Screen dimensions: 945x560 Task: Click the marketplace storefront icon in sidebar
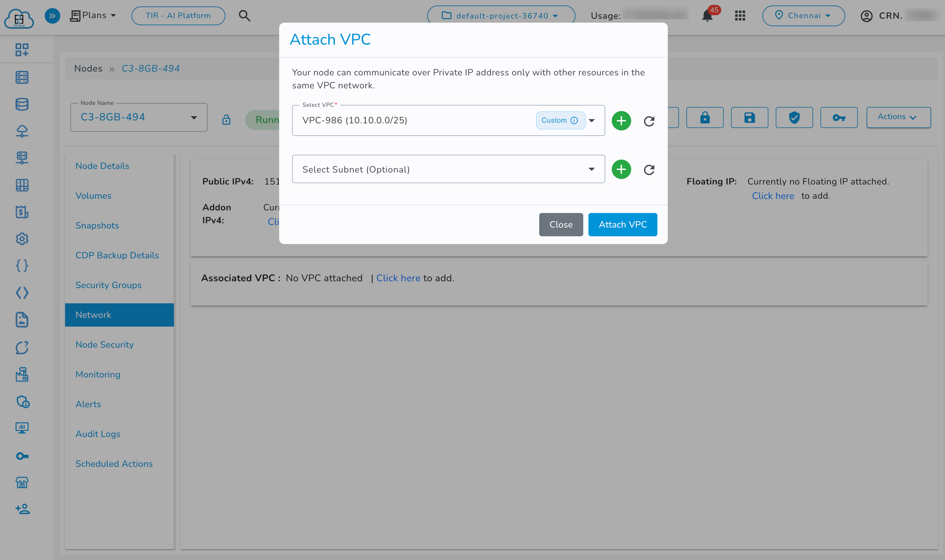click(x=21, y=482)
